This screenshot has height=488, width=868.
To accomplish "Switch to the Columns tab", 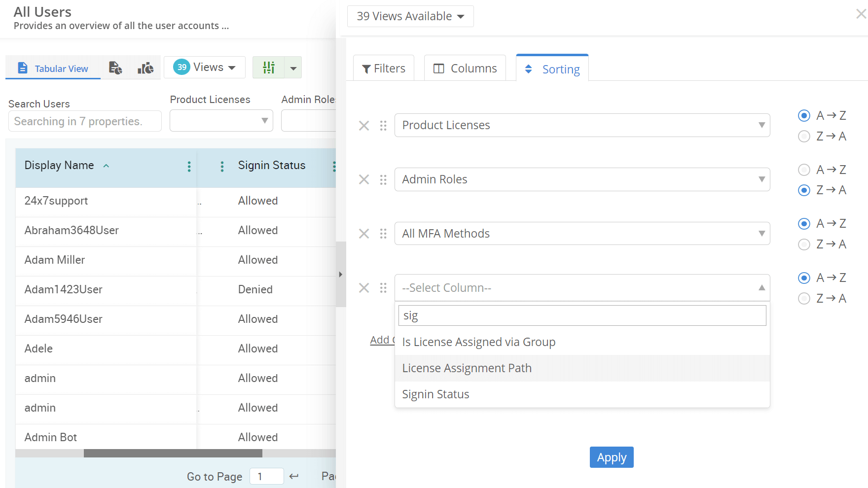I will [x=465, y=69].
